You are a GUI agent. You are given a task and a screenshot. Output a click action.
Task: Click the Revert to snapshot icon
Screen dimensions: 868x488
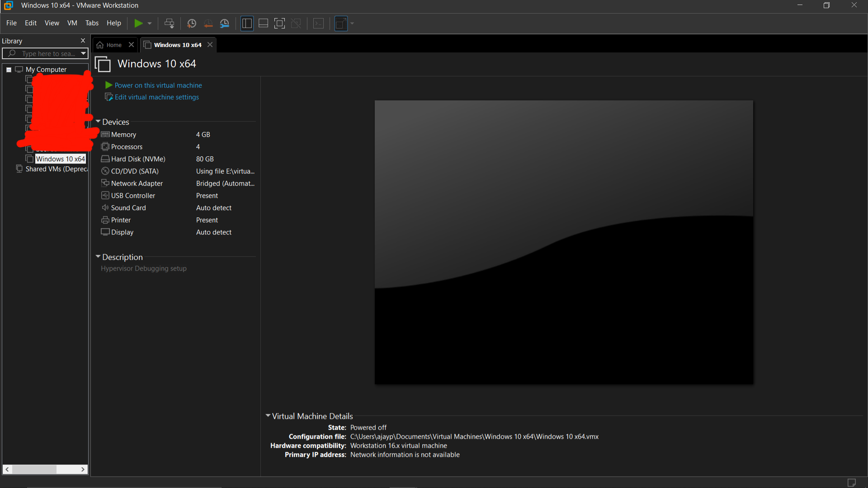(208, 23)
